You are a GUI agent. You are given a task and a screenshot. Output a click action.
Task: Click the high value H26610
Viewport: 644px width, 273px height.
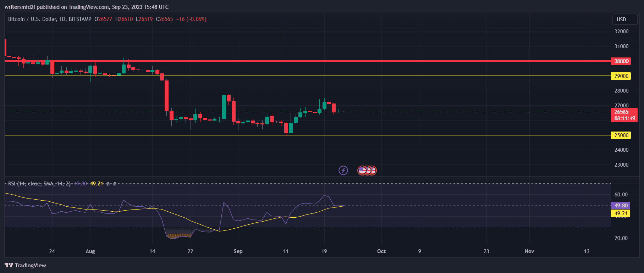pyautogui.click(x=124, y=19)
